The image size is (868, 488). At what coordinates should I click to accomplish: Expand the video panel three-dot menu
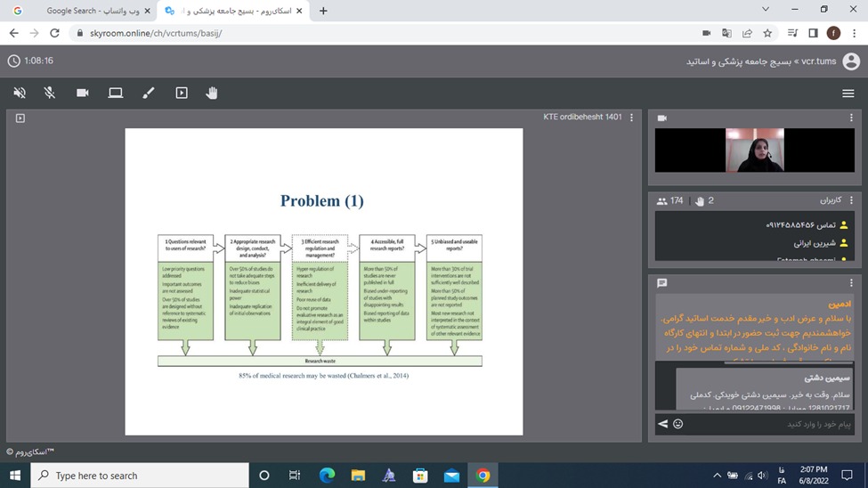click(851, 118)
